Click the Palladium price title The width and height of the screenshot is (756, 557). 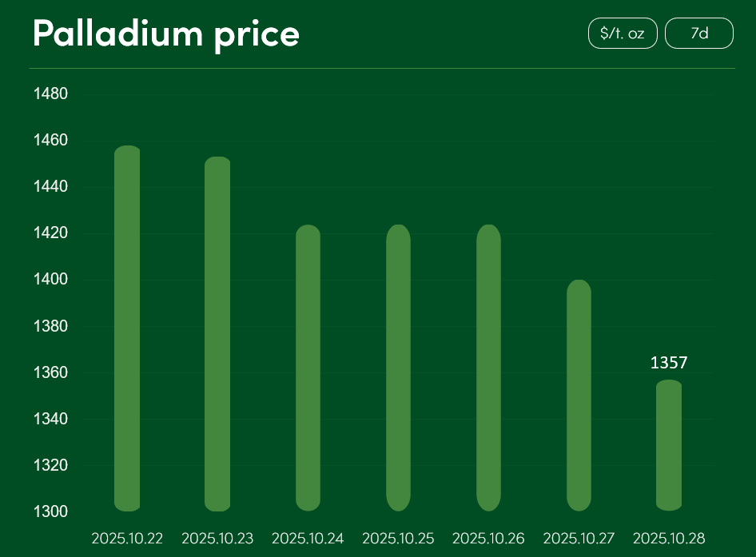[x=165, y=34]
